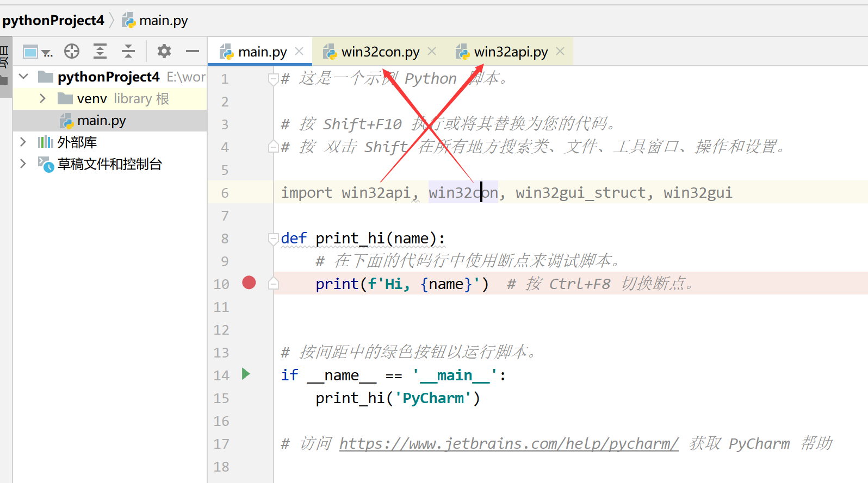Click win32gui_struct in the import line
This screenshot has height=483, width=868.
(581, 193)
